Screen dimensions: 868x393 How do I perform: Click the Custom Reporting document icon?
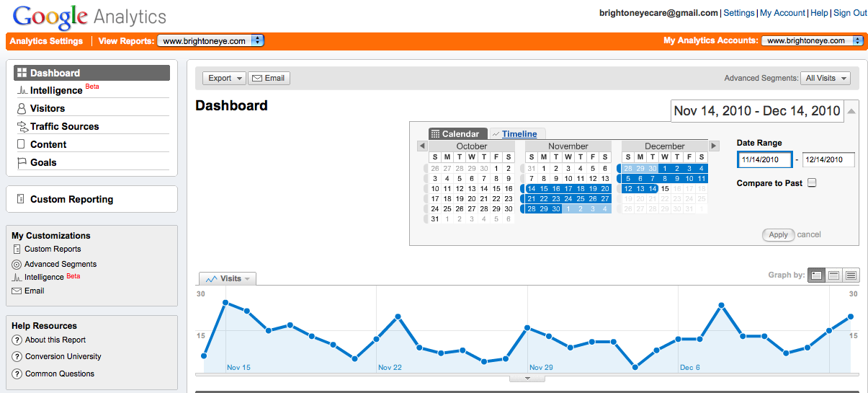tap(21, 199)
